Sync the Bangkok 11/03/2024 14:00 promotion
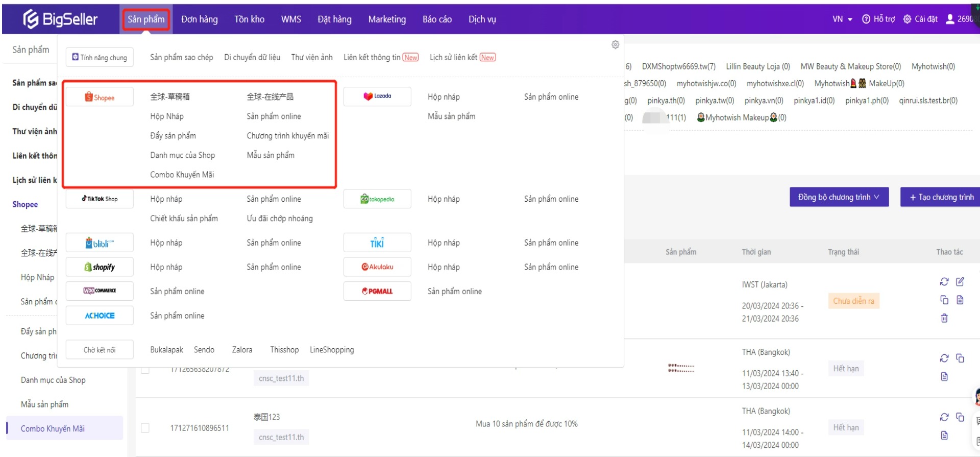 pos(944,417)
